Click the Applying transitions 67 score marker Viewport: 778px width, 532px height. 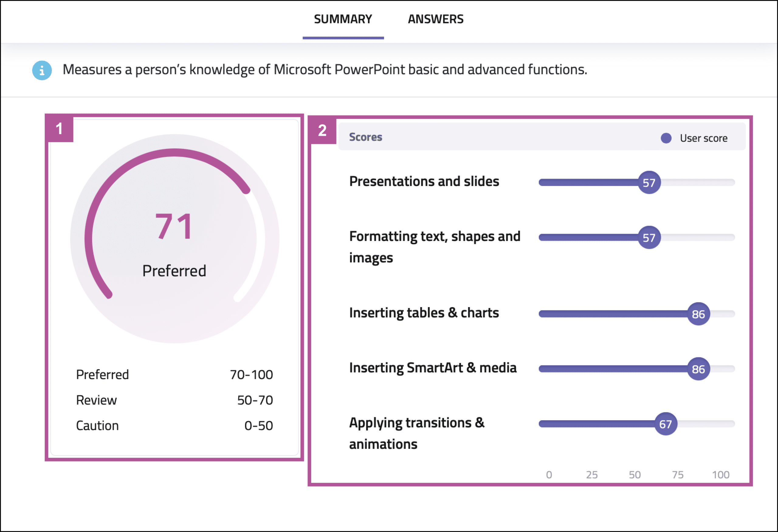(x=666, y=424)
